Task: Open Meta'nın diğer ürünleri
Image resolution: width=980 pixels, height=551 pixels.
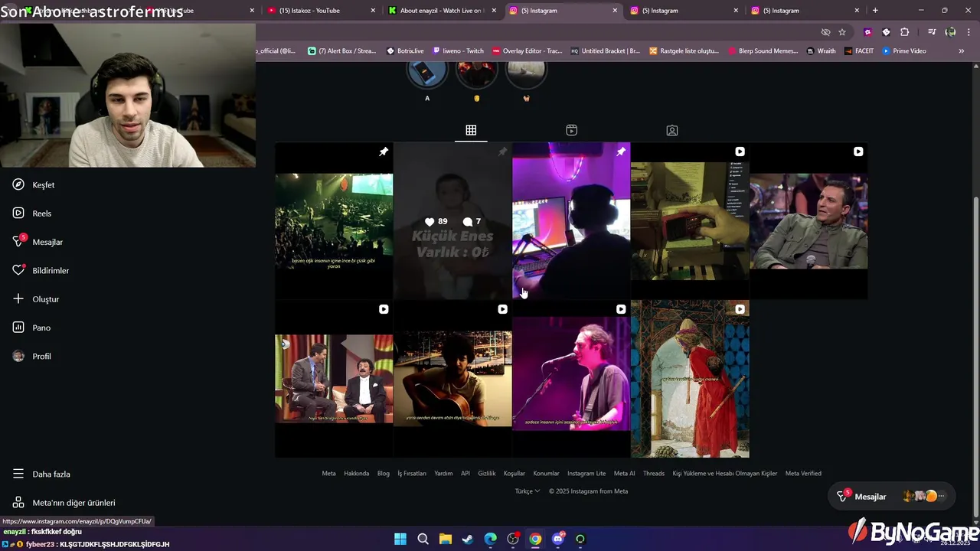Action: 64,503
